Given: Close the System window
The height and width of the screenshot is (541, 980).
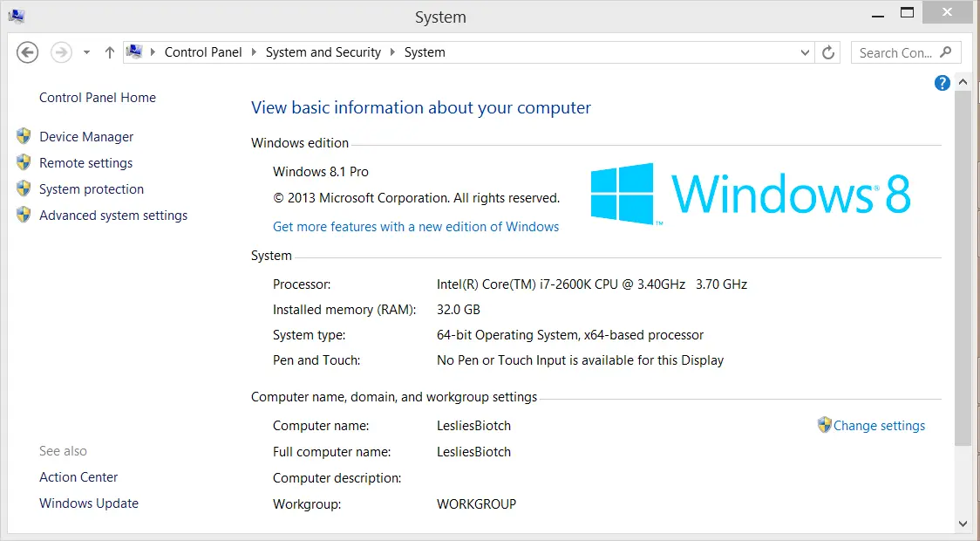Looking at the screenshot, I should [x=948, y=12].
